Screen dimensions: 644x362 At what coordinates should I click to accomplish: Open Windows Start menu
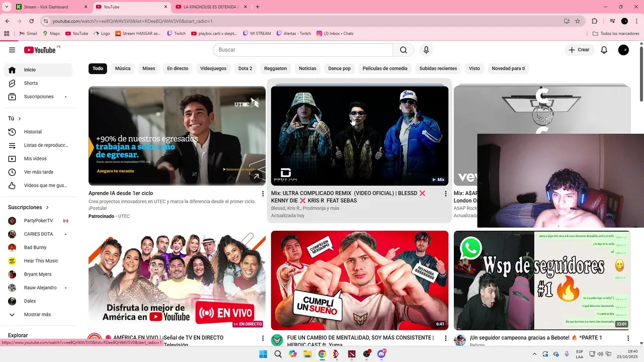click(263, 354)
